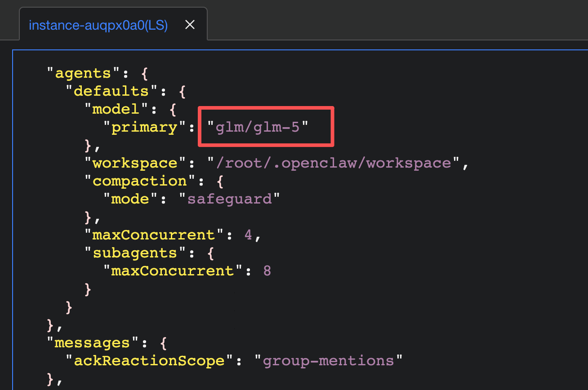Click the "workspace" key
This screenshot has width=588, height=390.
134,163
